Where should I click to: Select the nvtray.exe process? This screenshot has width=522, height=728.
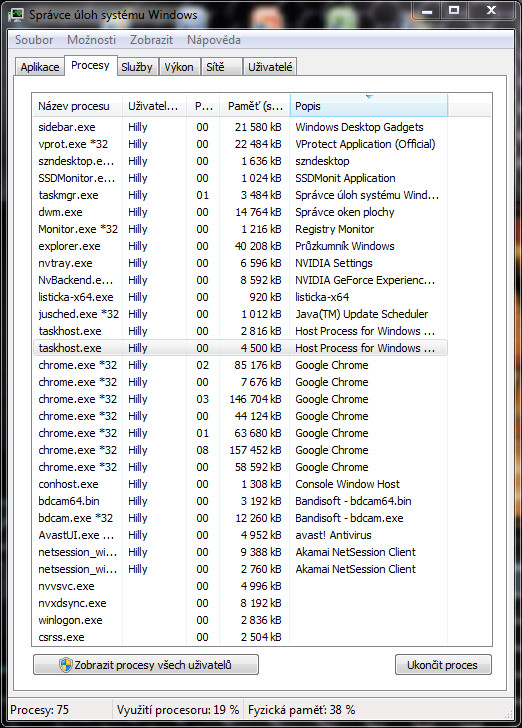[x=240, y=263]
